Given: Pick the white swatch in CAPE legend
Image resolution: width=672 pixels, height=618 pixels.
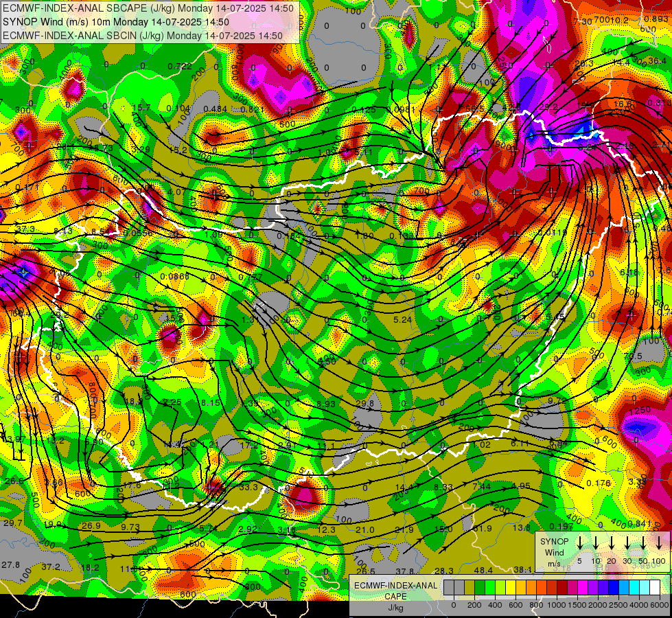Looking at the screenshot, I should coord(655,587).
